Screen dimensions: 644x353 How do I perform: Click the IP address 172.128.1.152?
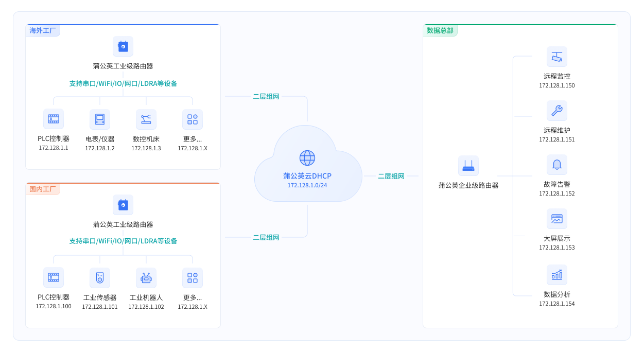click(x=557, y=193)
